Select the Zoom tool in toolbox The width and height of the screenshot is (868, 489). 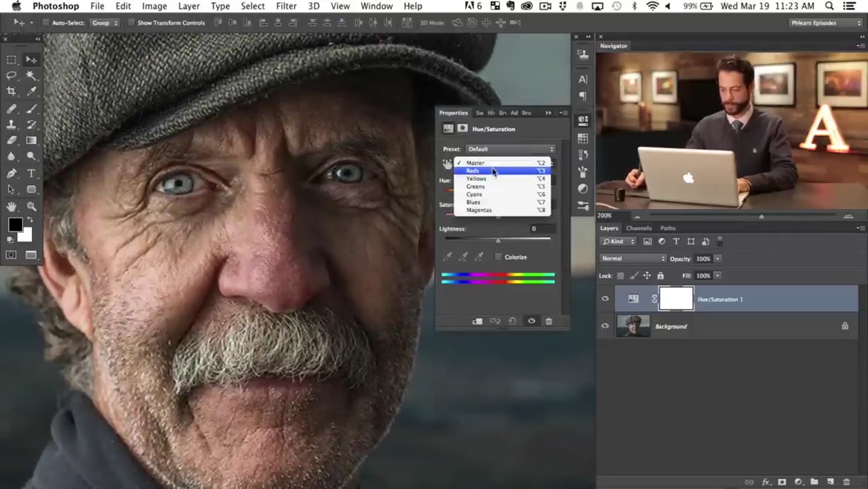[31, 207]
